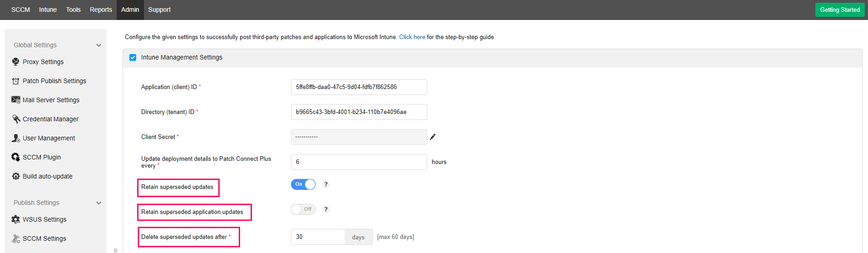The height and width of the screenshot is (253, 868).
Task: Open the Reports menu
Action: coord(101,10)
